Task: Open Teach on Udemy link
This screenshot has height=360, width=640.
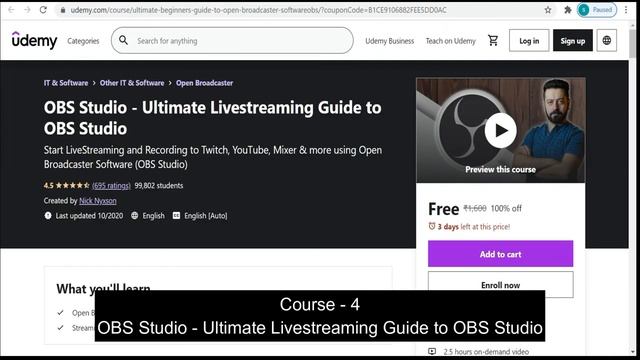Action: point(451,41)
